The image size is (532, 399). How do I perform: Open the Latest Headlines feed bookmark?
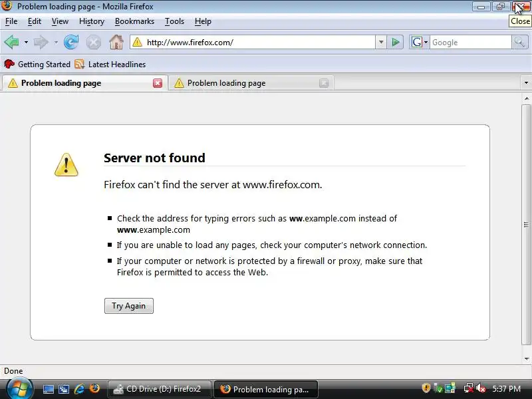(x=110, y=64)
